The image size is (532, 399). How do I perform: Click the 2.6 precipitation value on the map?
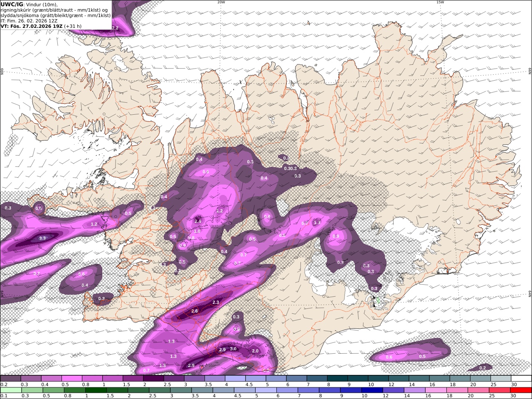coord(195,311)
